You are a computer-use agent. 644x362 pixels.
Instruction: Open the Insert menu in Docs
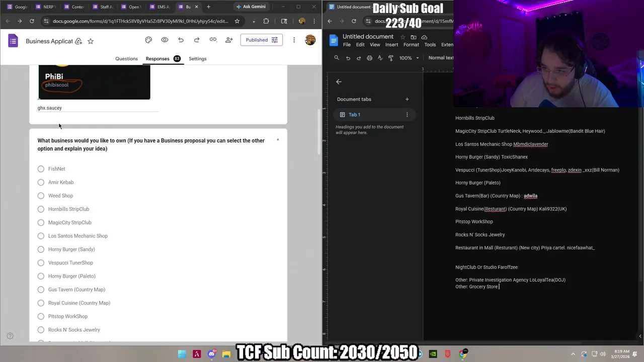[392, 45]
